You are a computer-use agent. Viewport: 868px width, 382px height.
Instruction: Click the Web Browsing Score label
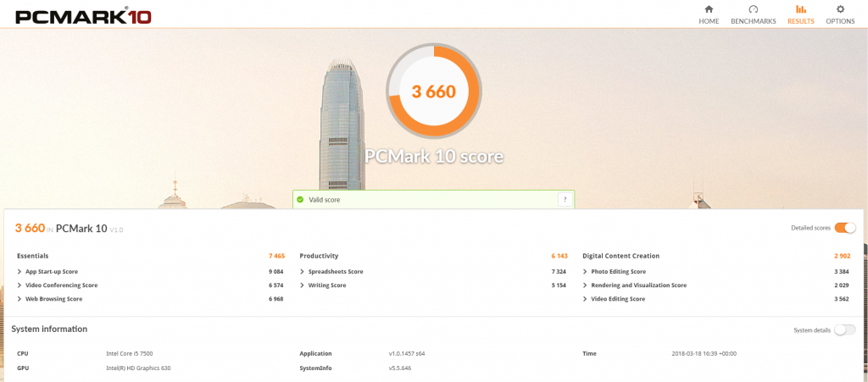pyautogui.click(x=53, y=299)
